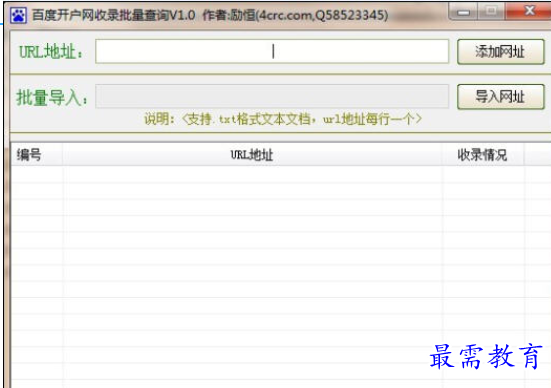This screenshot has width=551, height=388.
Task: Click the paw app icon in title bar
Action: [x=18, y=15]
